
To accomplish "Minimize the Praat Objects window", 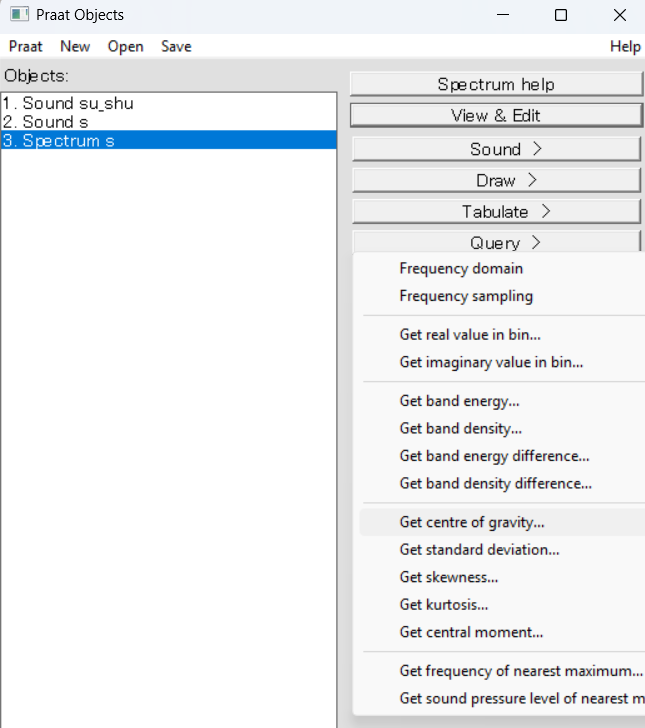I will (x=503, y=15).
